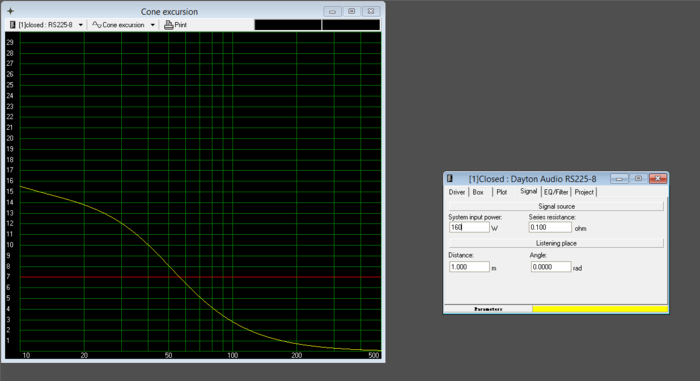Click the Angle input field
This screenshot has height=381, width=700.
(550, 267)
